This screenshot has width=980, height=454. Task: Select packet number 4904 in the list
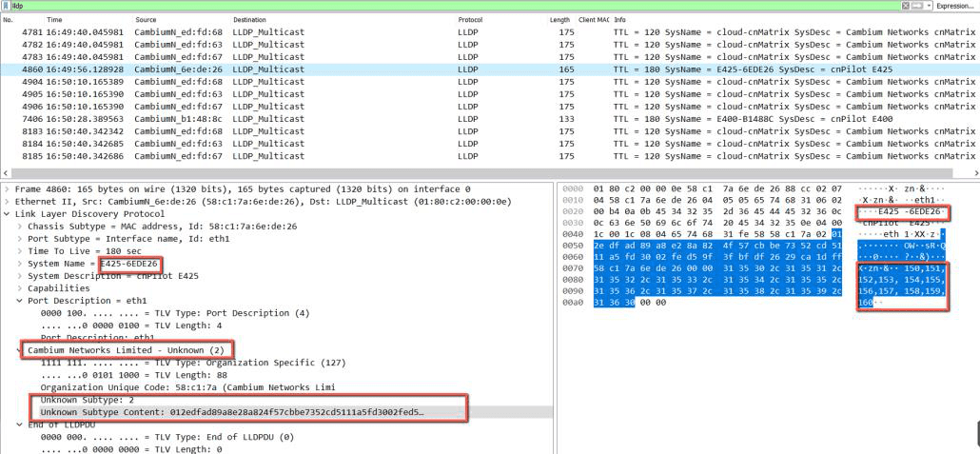(489, 82)
